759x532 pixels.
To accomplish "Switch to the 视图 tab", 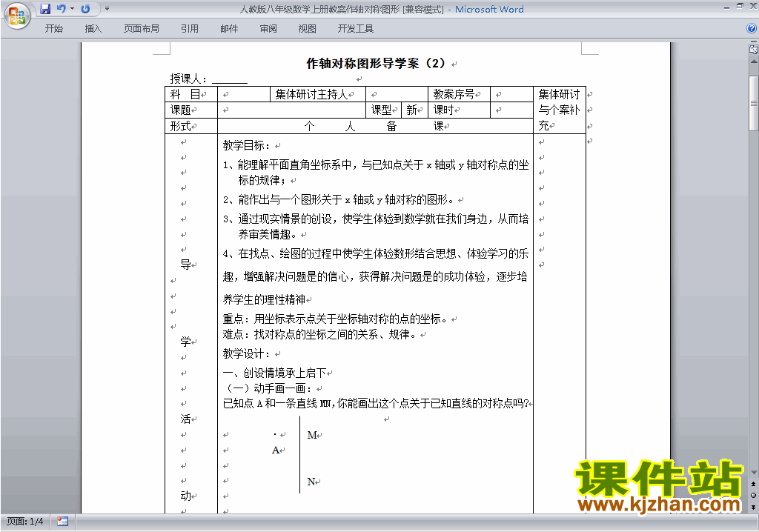I will [308, 29].
